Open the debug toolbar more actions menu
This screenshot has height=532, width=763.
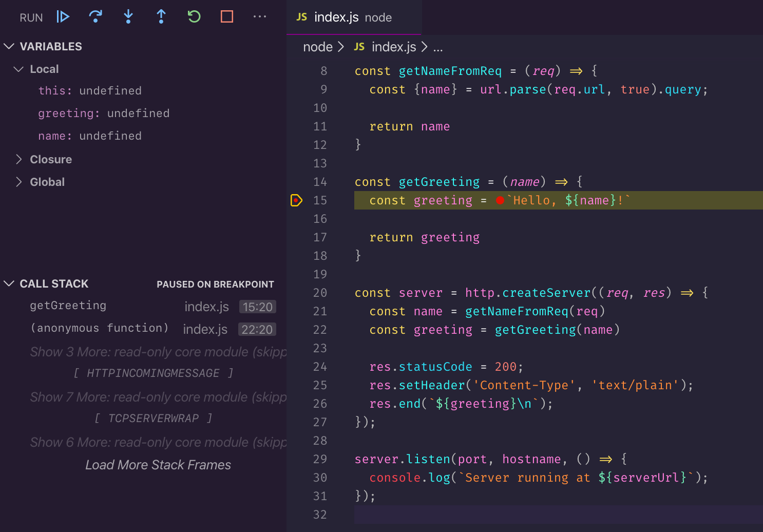(x=260, y=17)
